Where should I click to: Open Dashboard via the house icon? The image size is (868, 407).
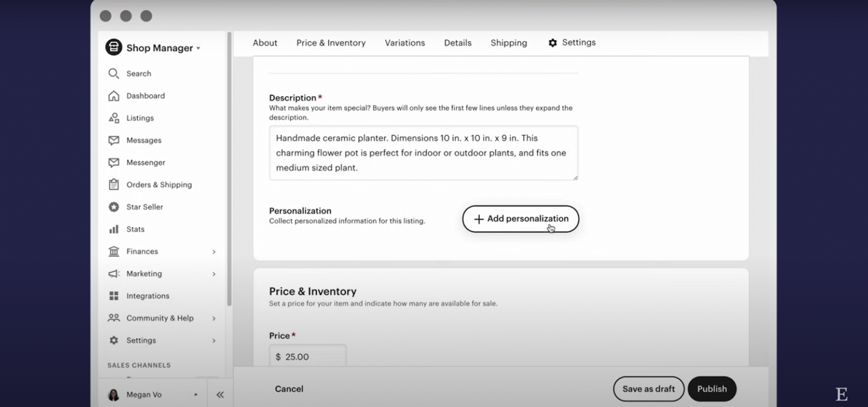[114, 96]
